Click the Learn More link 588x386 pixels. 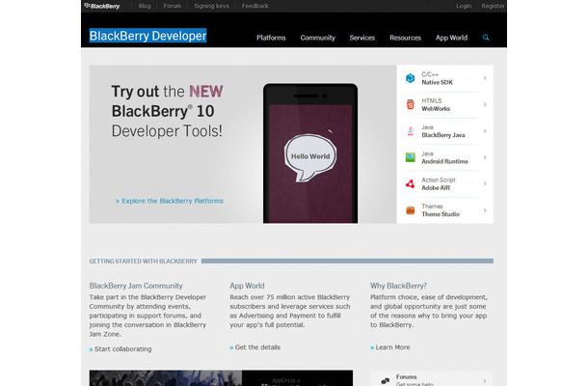[x=390, y=347]
